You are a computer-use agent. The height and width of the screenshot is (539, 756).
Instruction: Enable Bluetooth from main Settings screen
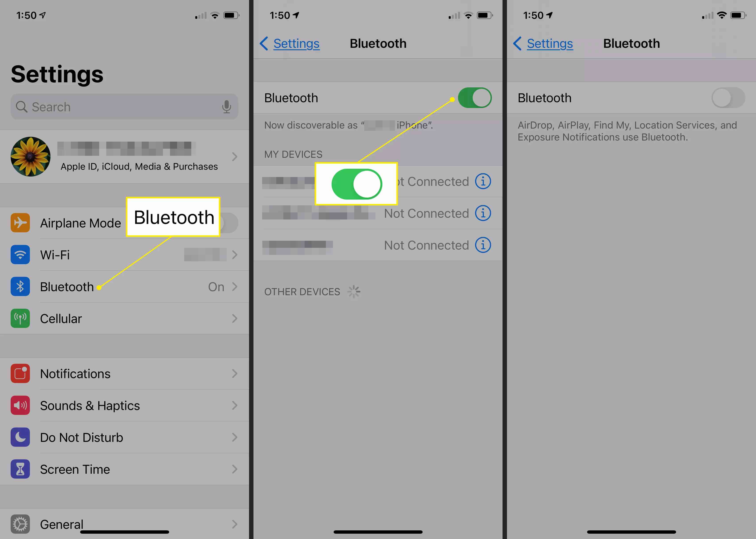[122, 286]
